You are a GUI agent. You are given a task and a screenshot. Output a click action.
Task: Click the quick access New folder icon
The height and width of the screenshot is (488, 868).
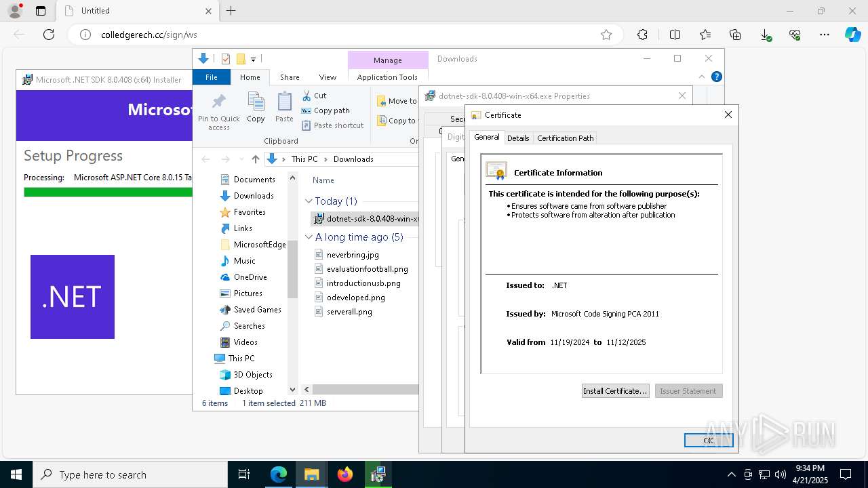[240, 59]
